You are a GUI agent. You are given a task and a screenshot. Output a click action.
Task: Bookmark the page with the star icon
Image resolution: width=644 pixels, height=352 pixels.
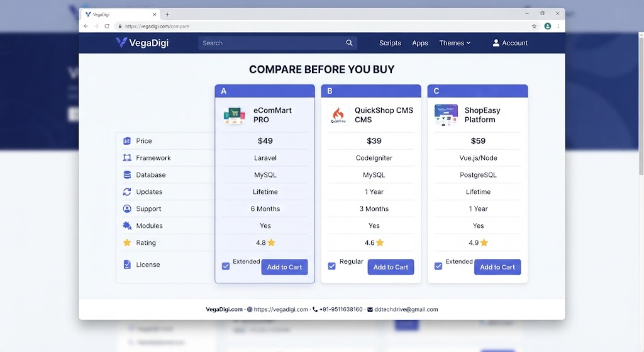[534, 26]
